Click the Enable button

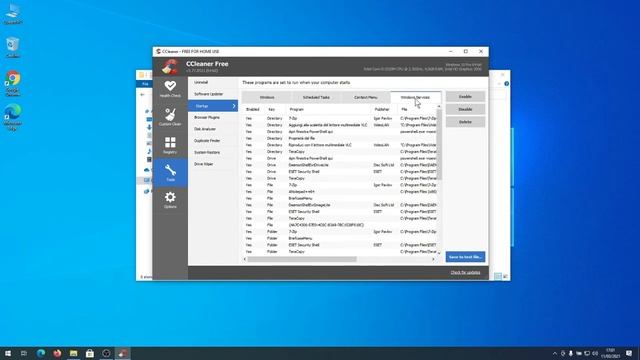tap(465, 97)
